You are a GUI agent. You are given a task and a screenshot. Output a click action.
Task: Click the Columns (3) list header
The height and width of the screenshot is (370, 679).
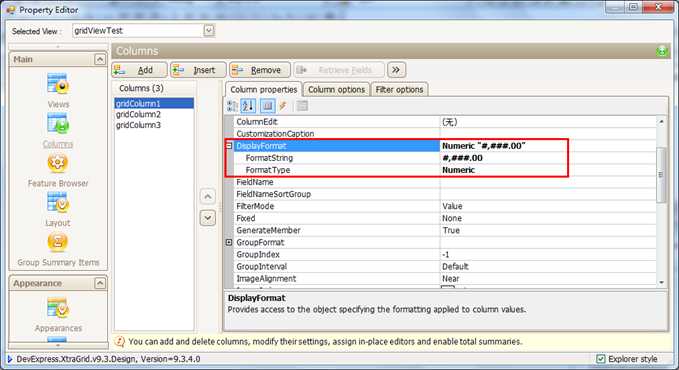click(x=154, y=88)
